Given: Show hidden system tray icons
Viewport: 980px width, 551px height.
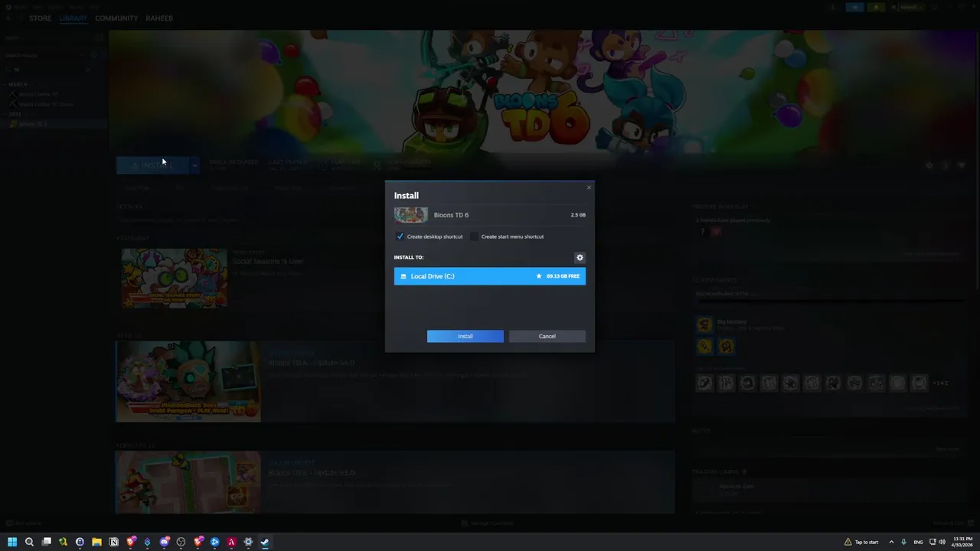Looking at the screenshot, I should point(891,542).
